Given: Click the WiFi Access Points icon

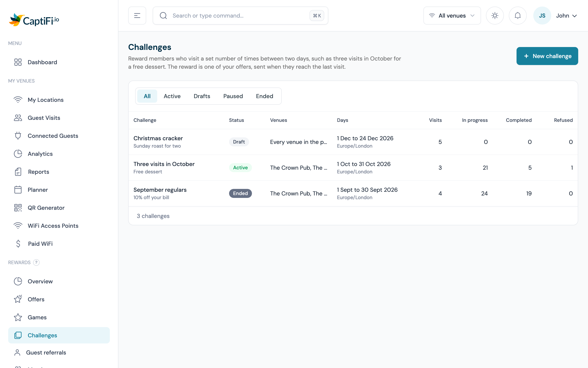Looking at the screenshot, I should tap(18, 226).
